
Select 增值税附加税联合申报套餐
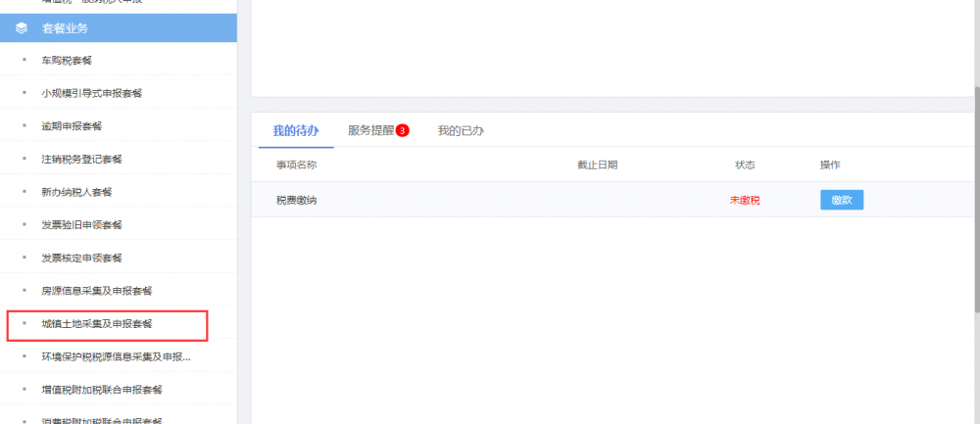coord(101,390)
